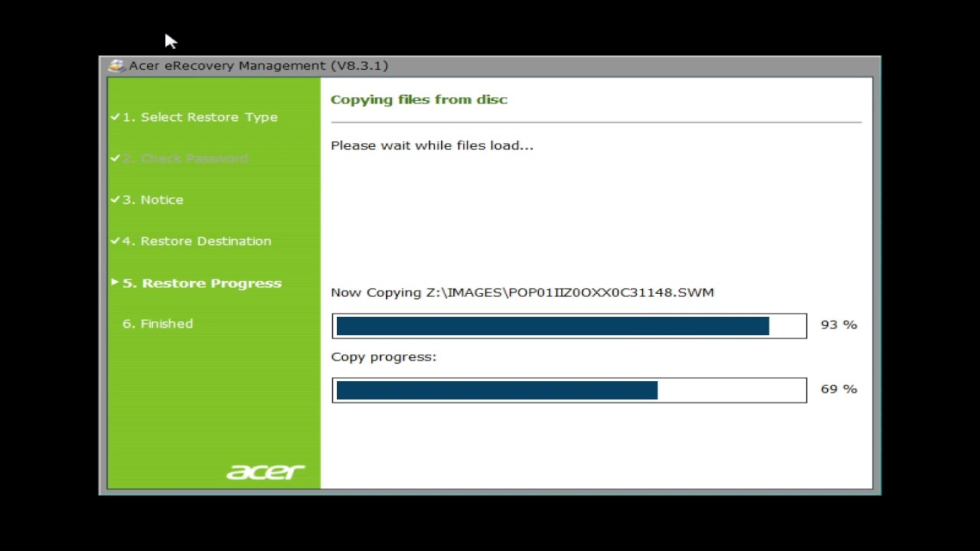Screen dimensions: 980x551
Task: Click the overall copy progress bar at 69 %
Action: coord(569,390)
